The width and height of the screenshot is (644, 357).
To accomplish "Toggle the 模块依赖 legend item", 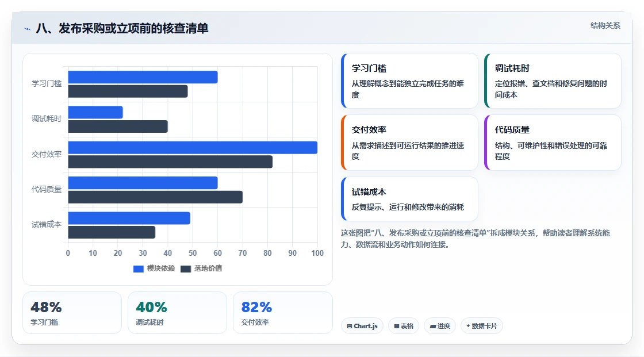I will 154,268.
